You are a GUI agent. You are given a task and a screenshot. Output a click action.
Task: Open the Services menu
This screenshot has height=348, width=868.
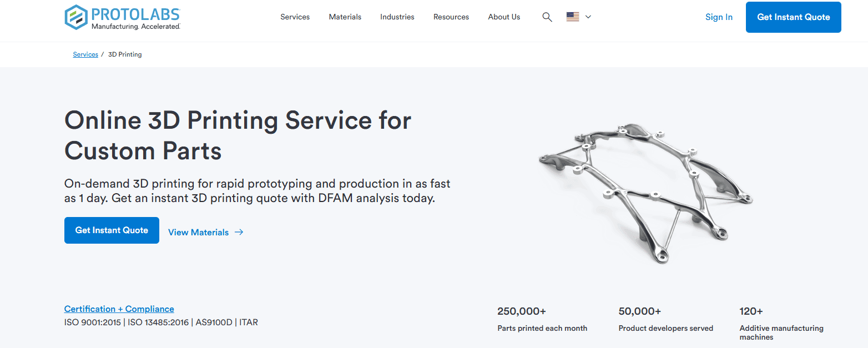pyautogui.click(x=295, y=17)
